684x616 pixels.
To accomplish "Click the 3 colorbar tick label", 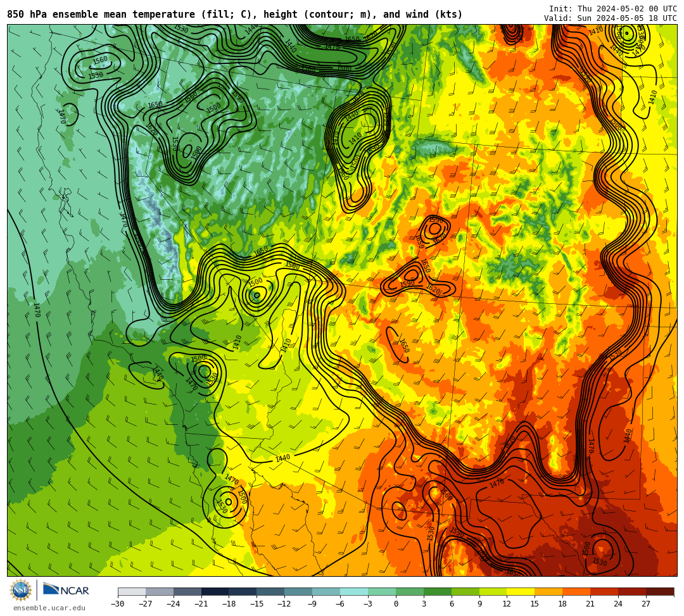I will [x=424, y=604].
